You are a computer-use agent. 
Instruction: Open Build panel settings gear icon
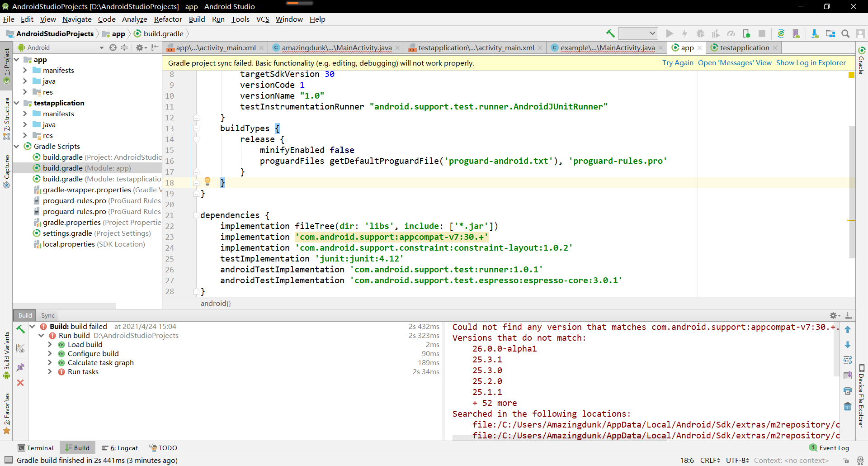pos(835,315)
